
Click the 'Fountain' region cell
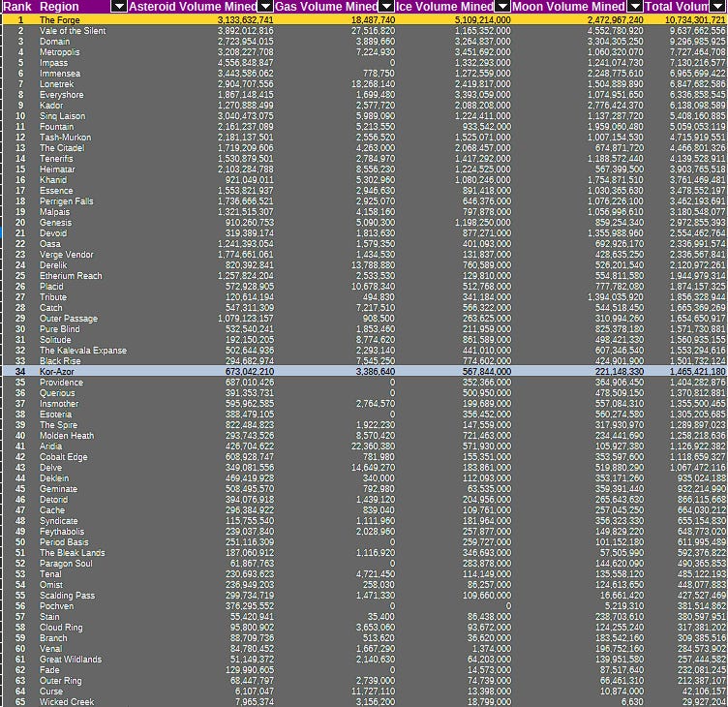pyautogui.click(x=56, y=127)
